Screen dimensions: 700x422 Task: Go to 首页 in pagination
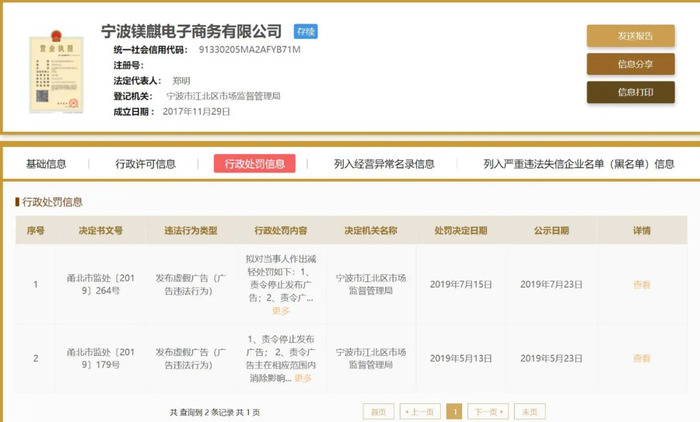pos(379,412)
